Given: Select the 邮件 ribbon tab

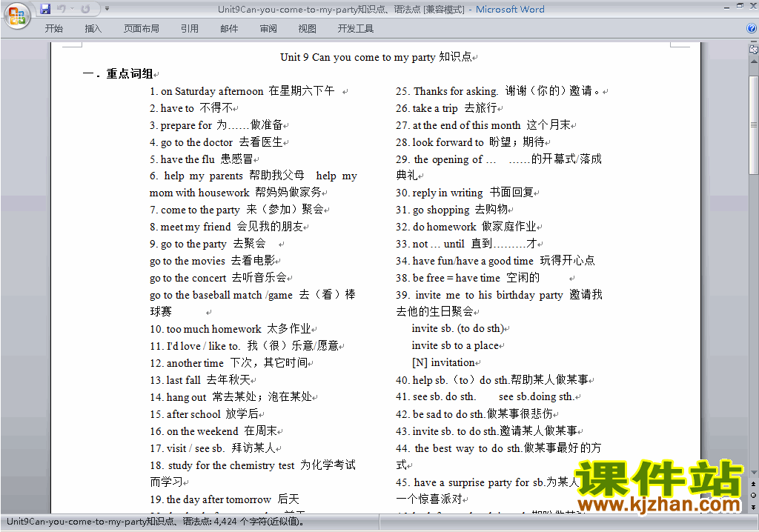Looking at the screenshot, I should (x=229, y=29).
